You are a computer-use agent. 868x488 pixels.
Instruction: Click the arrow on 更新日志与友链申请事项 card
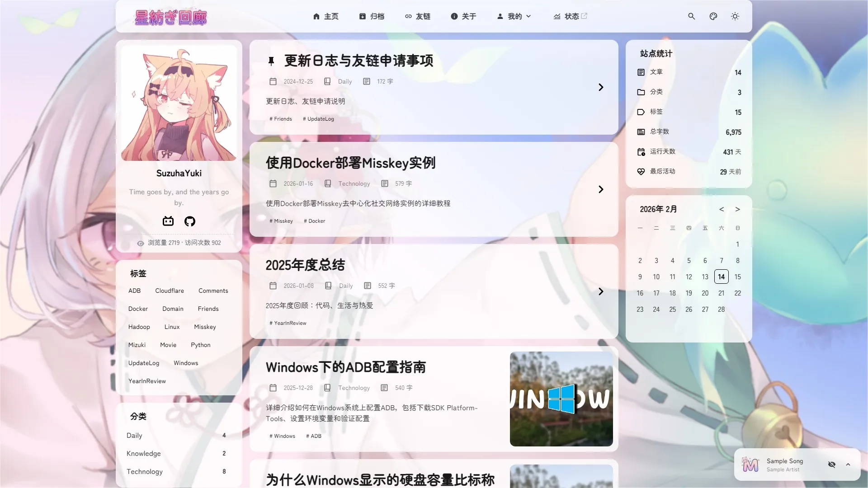point(601,87)
